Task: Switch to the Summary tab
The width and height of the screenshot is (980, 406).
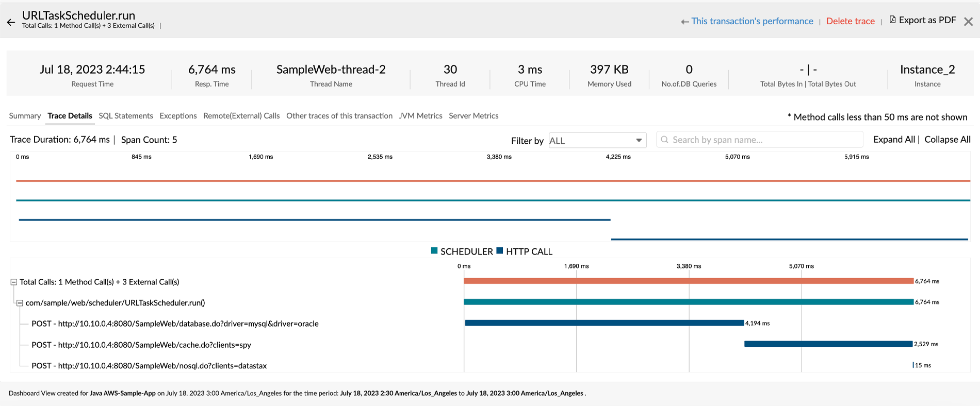Action: click(25, 116)
